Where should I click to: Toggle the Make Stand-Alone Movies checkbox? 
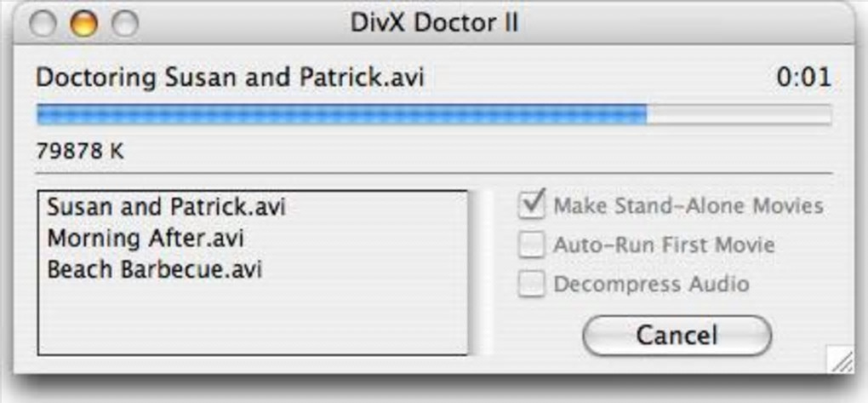[533, 205]
